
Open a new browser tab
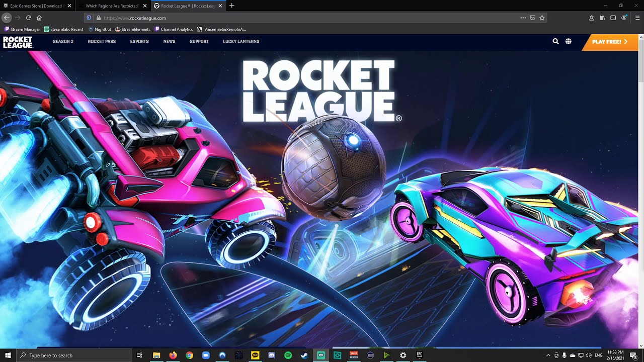point(231,6)
